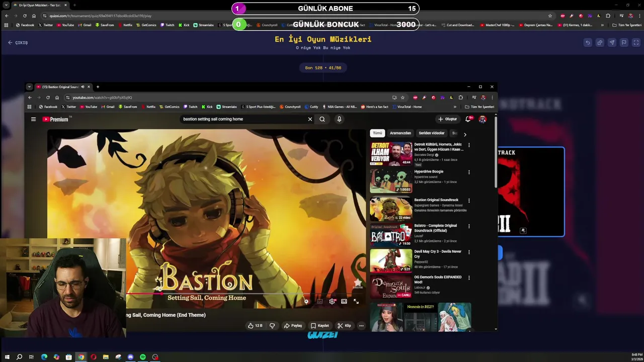
Task: Bookmark this YouTube page star
Action: tap(403, 98)
